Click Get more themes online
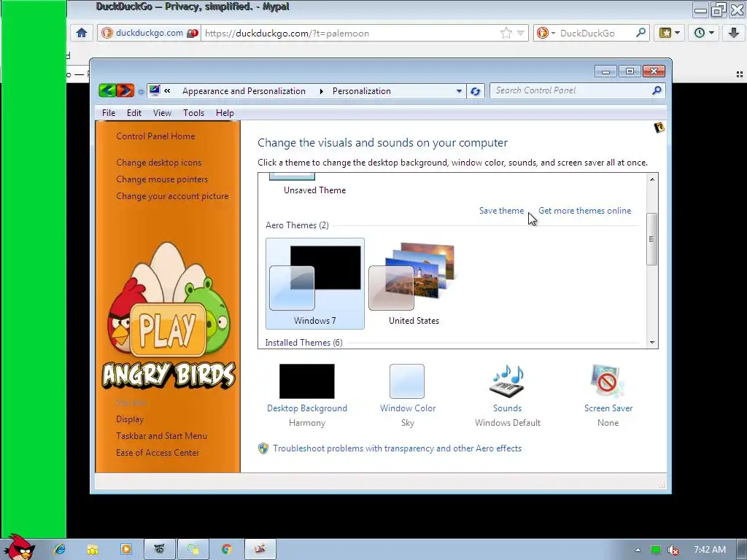The image size is (747, 560). click(x=584, y=211)
